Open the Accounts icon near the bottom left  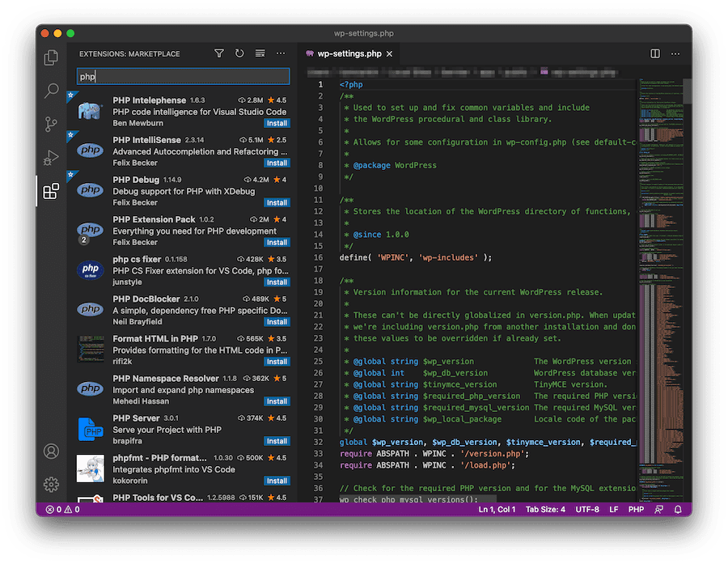coord(51,452)
